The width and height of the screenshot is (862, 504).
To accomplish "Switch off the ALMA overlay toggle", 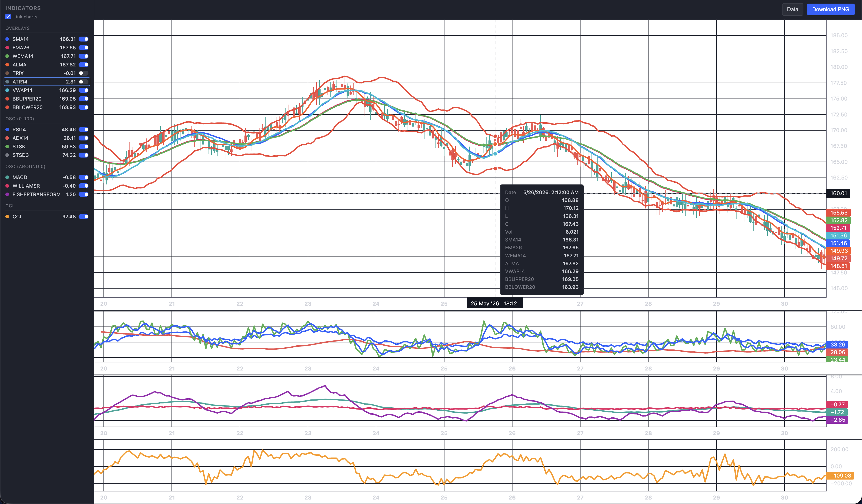I will 84,65.
